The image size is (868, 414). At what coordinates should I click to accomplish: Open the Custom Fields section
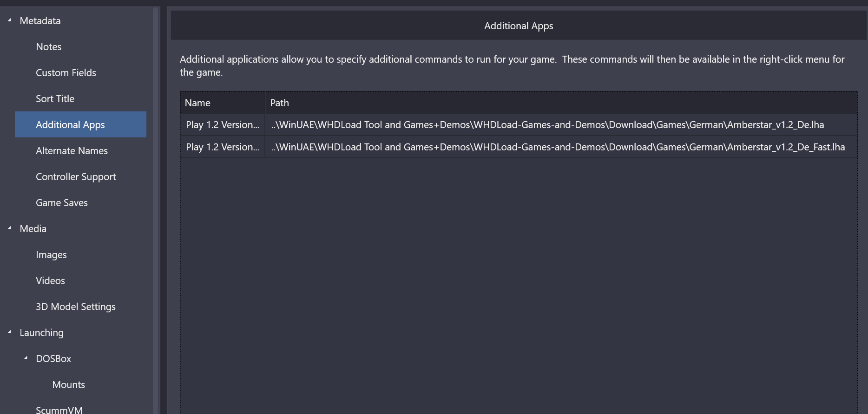[x=66, y=72]
